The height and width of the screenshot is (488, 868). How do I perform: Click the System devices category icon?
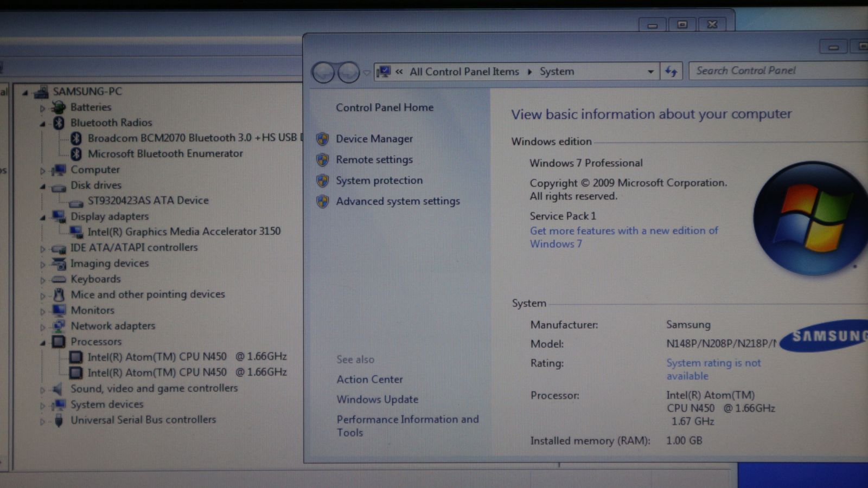(59, 405)
